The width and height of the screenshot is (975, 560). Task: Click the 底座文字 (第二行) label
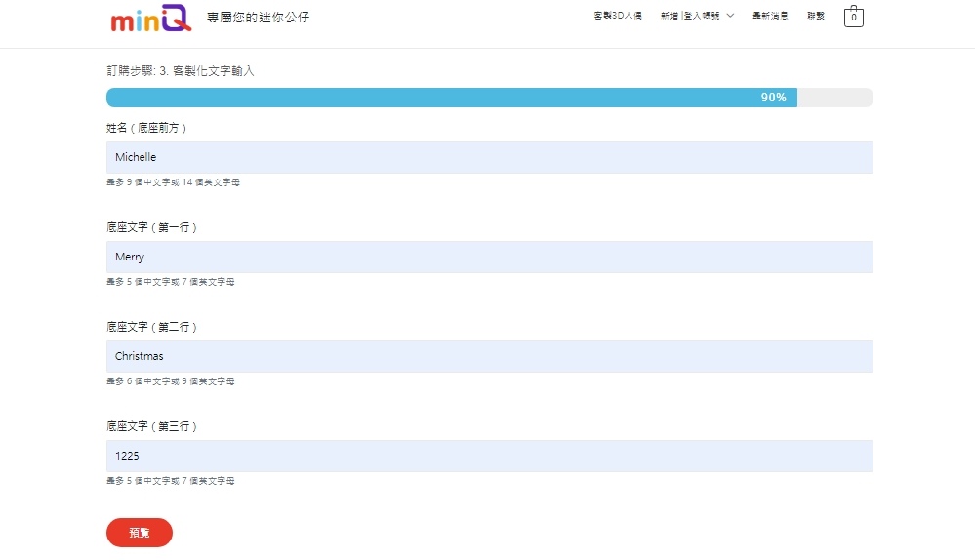[x=151, y=327]
